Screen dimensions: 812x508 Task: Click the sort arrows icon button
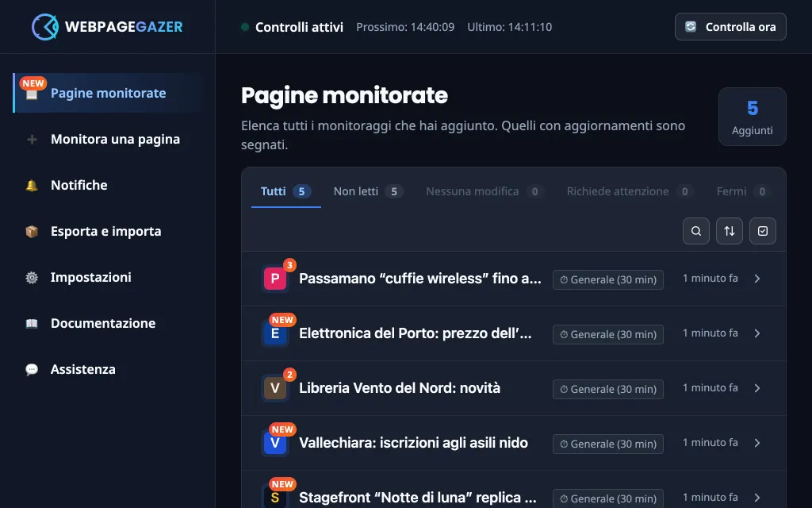click(x=730, y=231)
